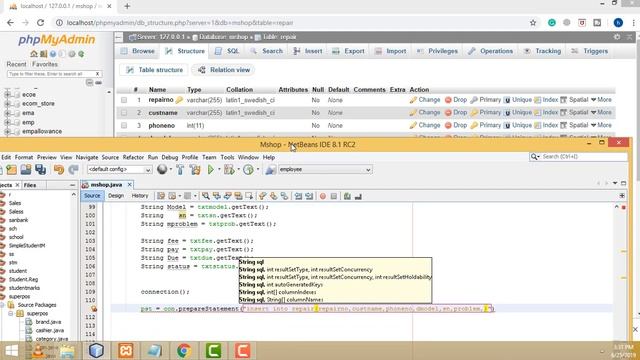
Task: Check the custname column checkbox
Action: click(x=124, y=113)
